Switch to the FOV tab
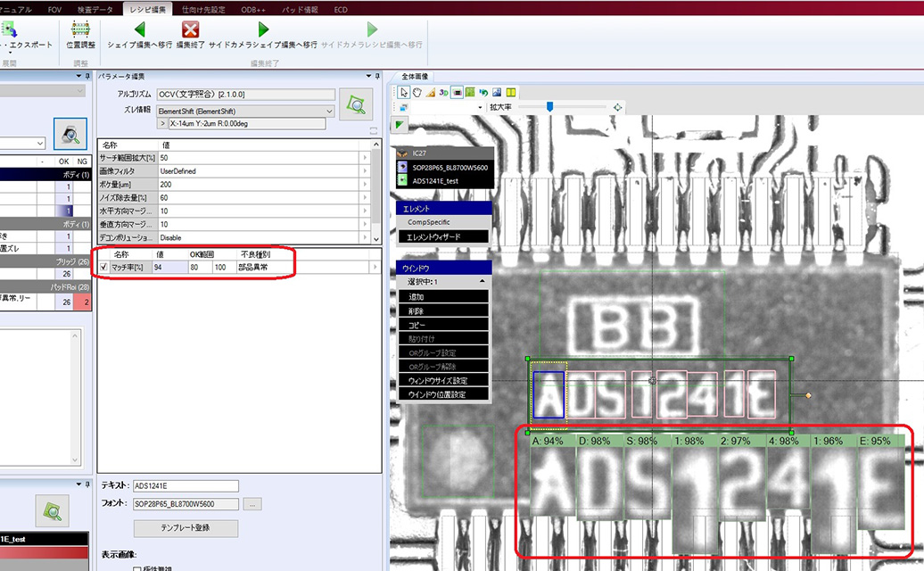 [54, 10]
